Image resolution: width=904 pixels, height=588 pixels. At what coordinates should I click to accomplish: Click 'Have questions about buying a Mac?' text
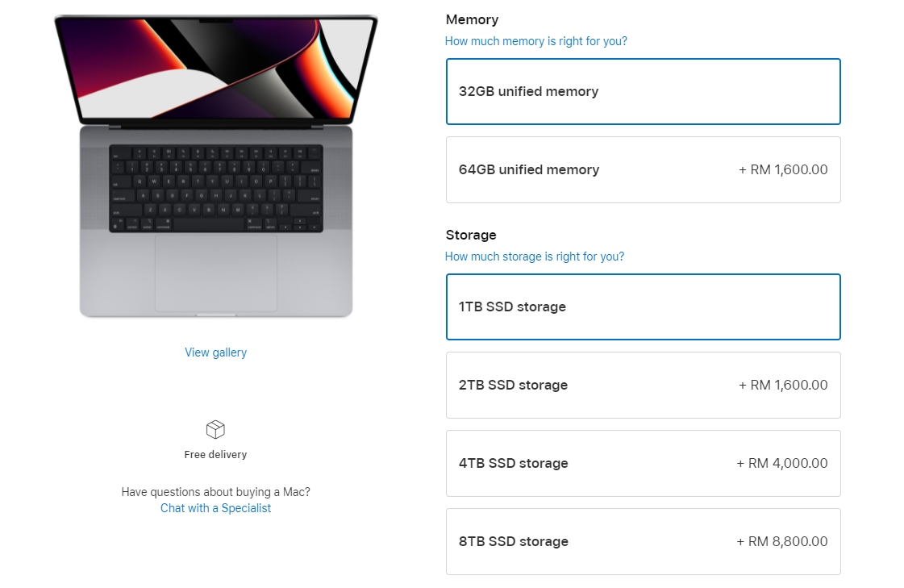215,492
